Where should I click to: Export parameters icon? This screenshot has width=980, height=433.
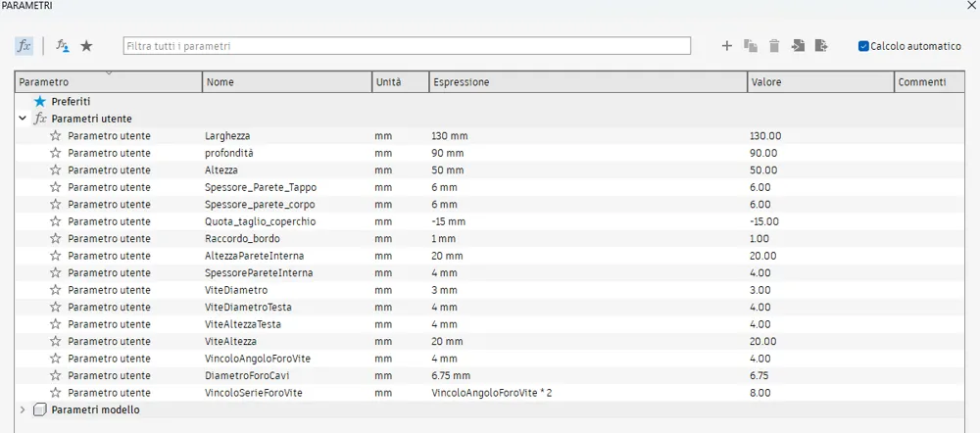tap(821, 46)
